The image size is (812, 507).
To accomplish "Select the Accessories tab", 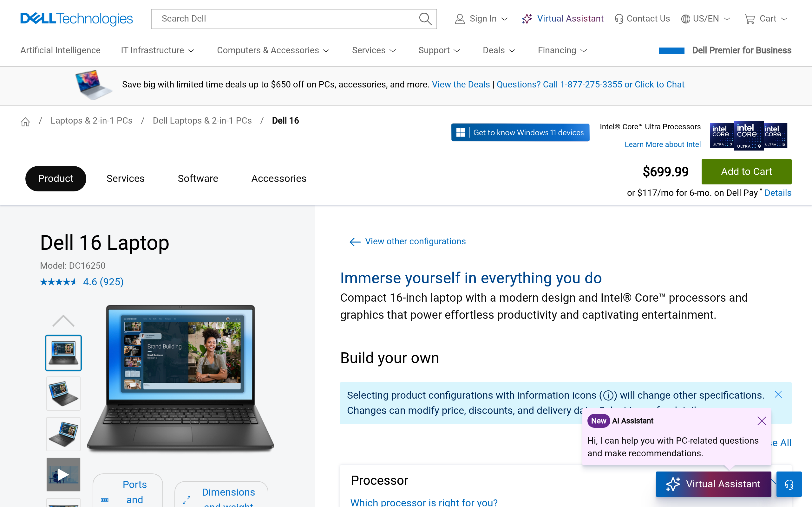I will coord(278,178).
